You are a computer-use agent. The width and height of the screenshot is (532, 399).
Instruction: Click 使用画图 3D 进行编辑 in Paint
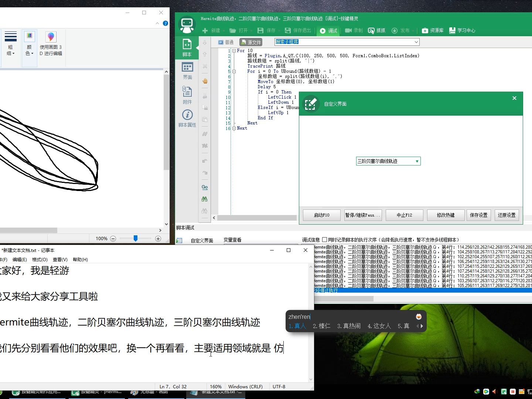(x=51, y=44)
